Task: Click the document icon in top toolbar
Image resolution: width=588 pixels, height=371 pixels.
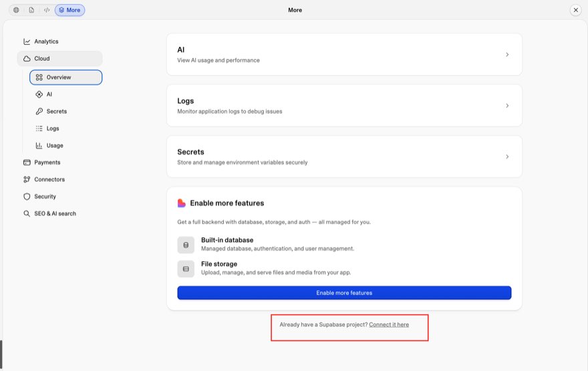Action: point(31,10)
